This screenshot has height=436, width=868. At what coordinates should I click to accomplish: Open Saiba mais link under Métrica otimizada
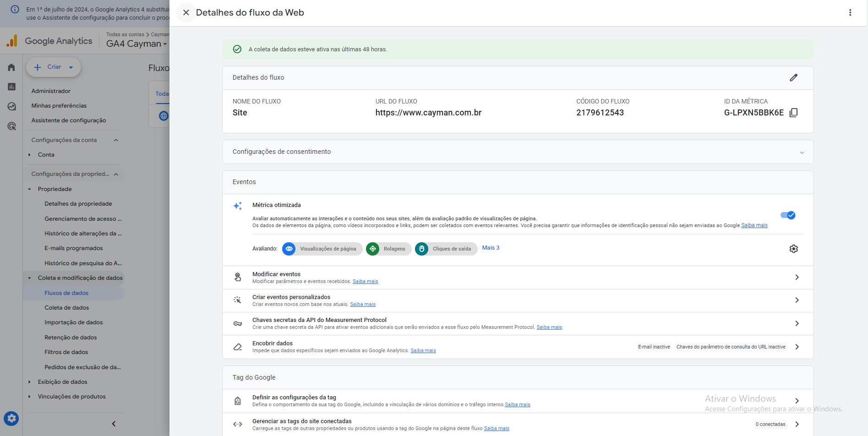point(754,225)
